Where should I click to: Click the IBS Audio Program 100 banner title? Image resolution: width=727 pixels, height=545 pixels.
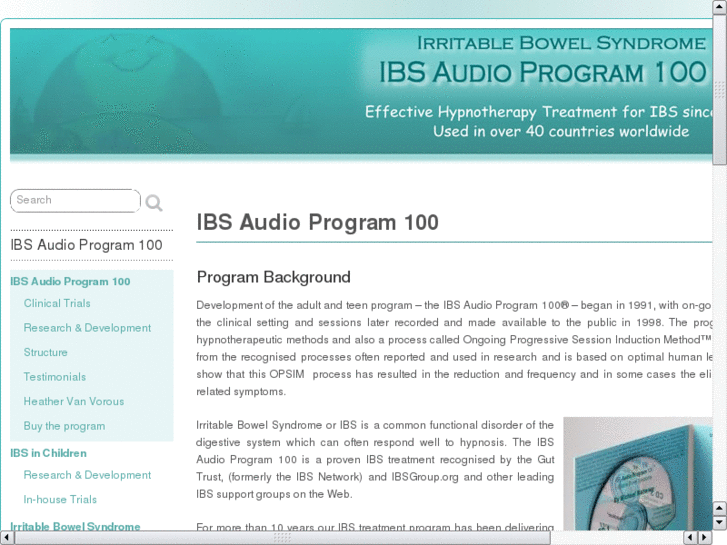coord(542,73)
